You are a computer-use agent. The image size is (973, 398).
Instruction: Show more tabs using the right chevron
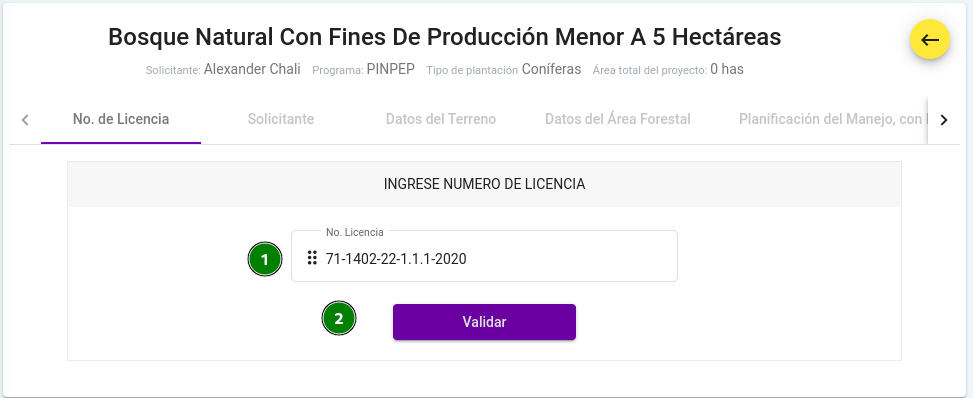pos(944,120)
